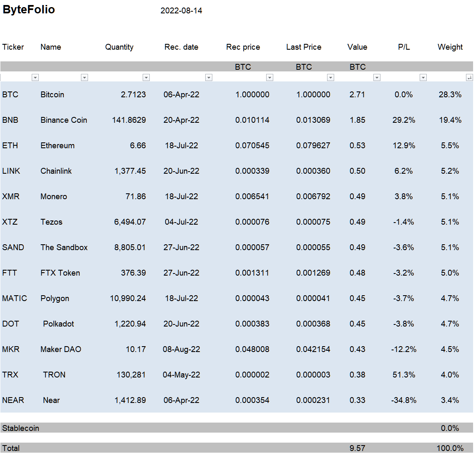This screenshot has width=476, height=461.
Task: Select the XTZ ticker cell
Action: pyautogui.click(x=10, y=222)
